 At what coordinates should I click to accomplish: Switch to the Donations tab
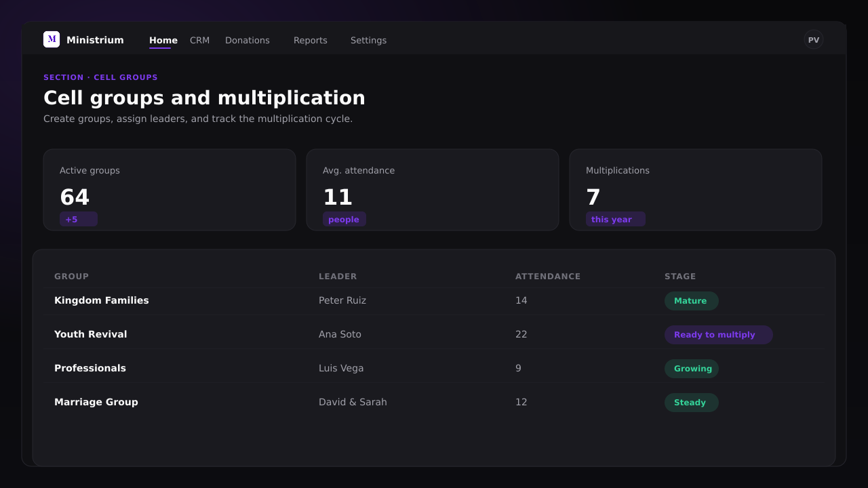tap(248, 40)
